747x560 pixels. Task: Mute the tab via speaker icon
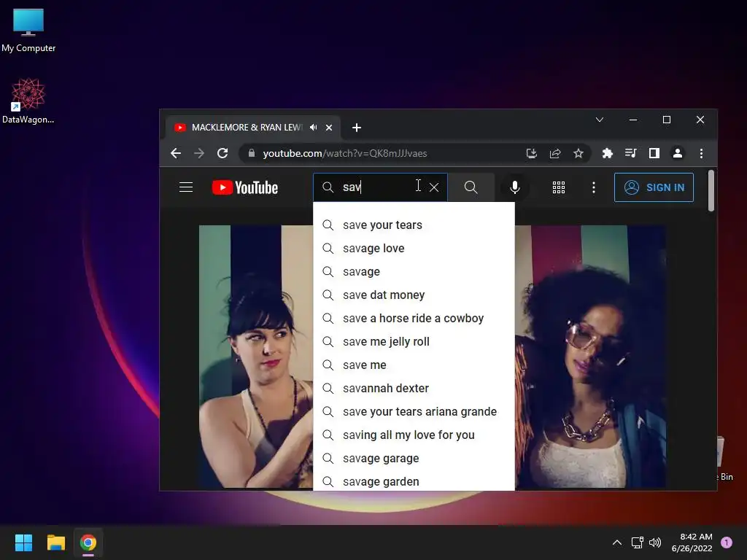click(313, 128)
